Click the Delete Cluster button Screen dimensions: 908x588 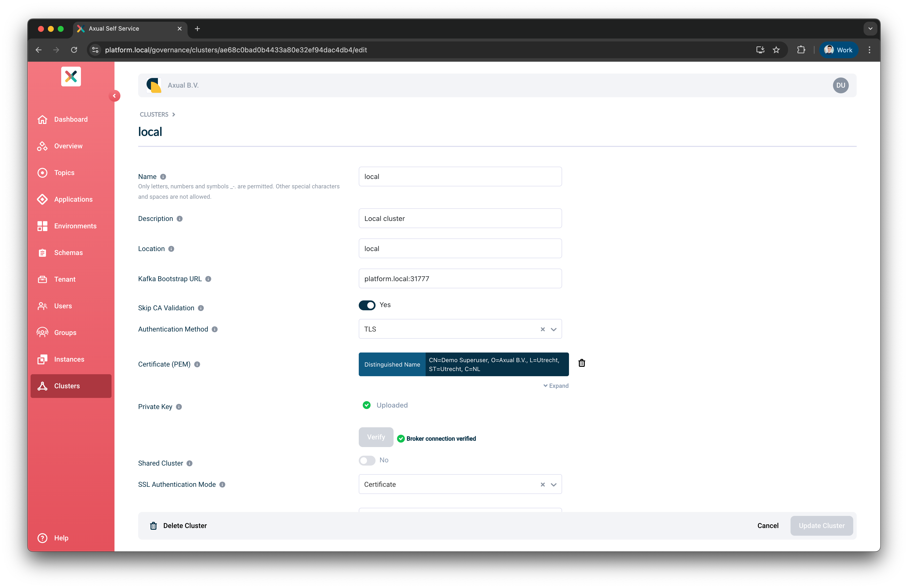click(x=178, y=525)
